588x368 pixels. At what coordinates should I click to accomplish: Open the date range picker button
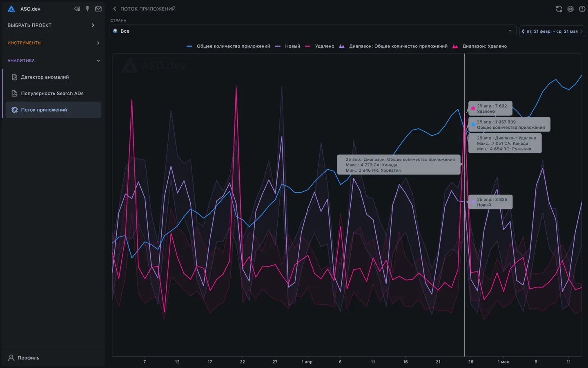552,31
